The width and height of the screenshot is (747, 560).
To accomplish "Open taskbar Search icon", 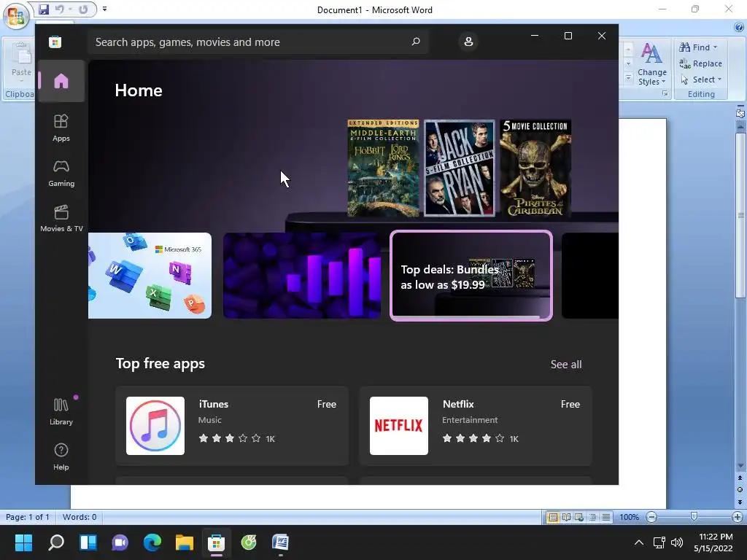I will coord(55,542).
